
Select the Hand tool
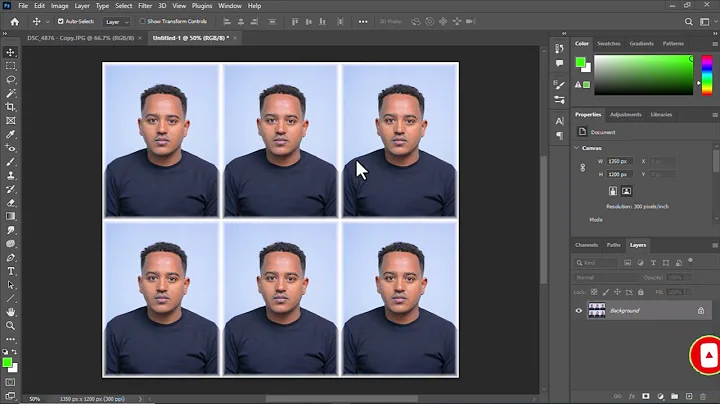coord(10,312)
